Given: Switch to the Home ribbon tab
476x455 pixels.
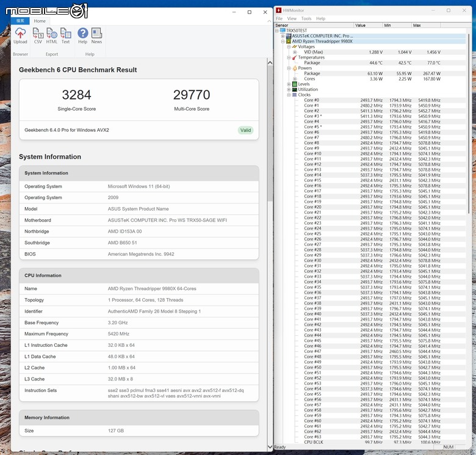Looking at the screenshot, I should coord(40,21).
